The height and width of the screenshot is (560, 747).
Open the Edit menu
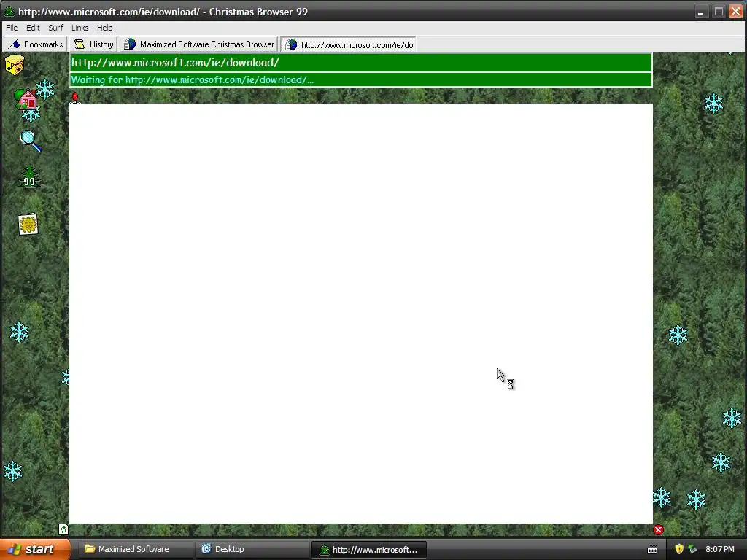coord(33,28)
